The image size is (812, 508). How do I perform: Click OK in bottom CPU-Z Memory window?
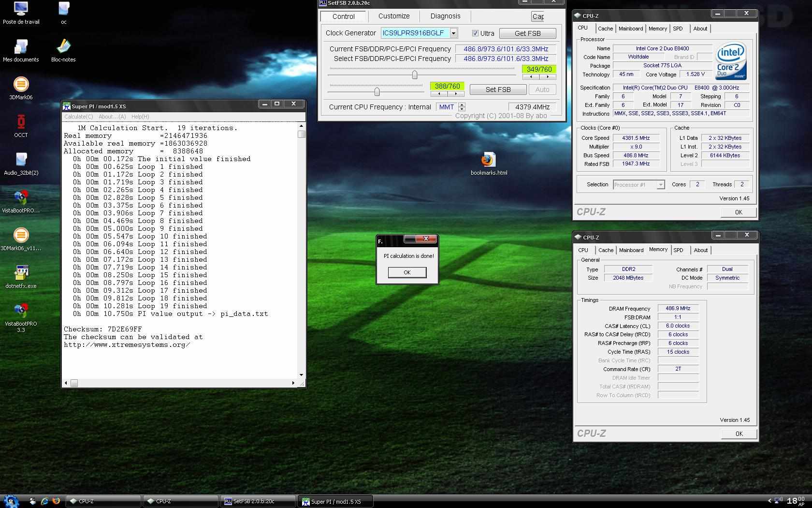click(x=739, y=434)
